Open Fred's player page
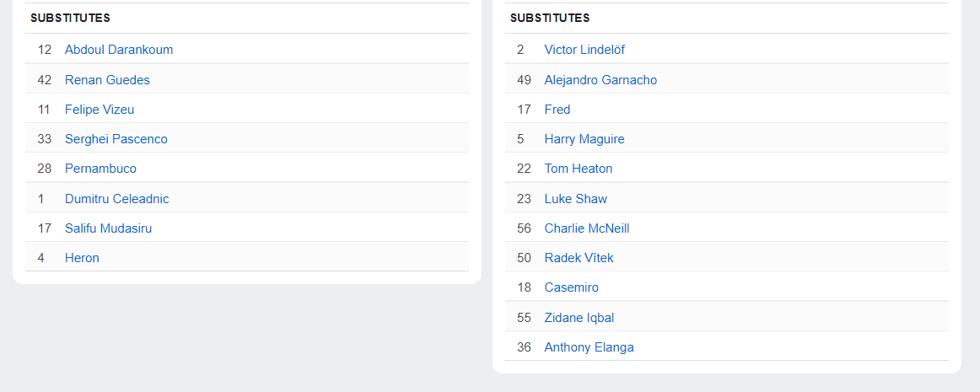980x392 pixels. pyautogui.click(x=557, y=110)
